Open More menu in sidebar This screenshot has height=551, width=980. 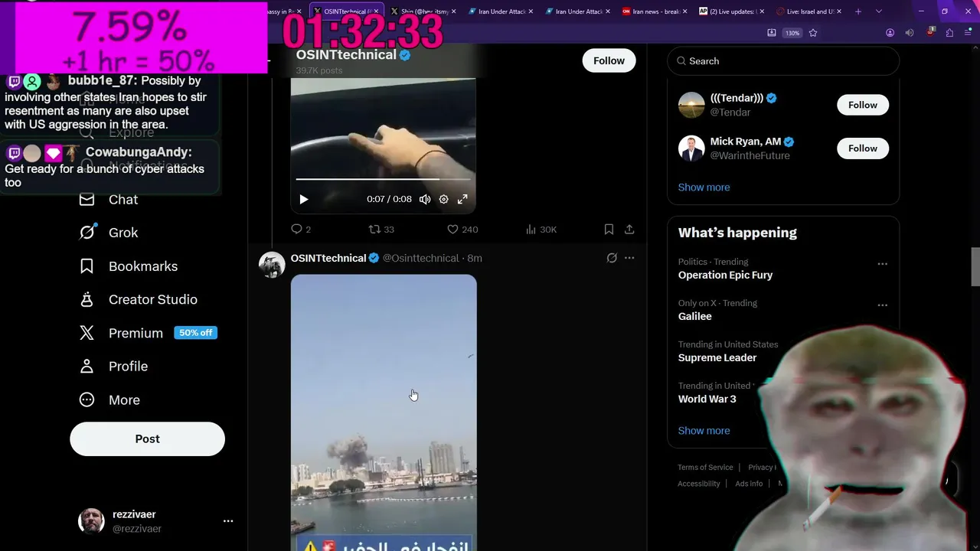tap(109, 399)
